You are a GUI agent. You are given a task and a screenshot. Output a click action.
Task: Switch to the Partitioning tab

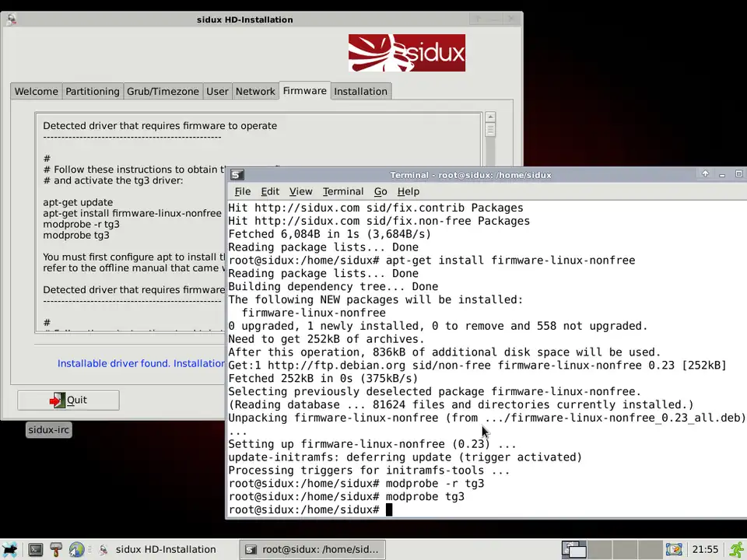(93, 91)
